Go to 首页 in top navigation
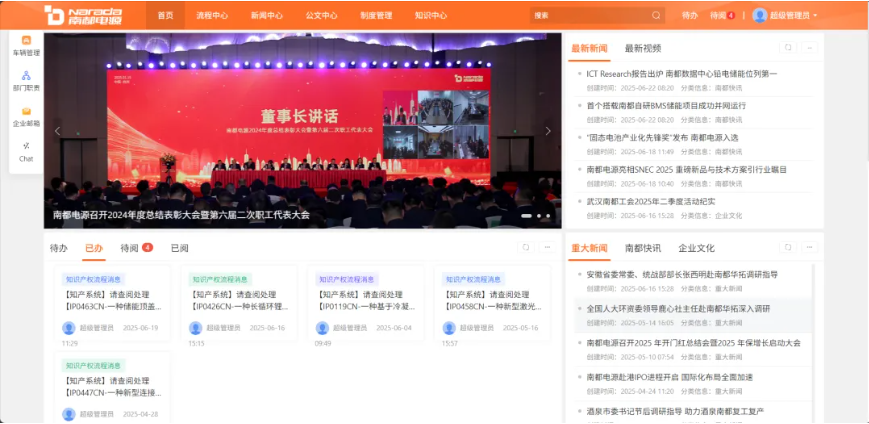 [165, 16]
